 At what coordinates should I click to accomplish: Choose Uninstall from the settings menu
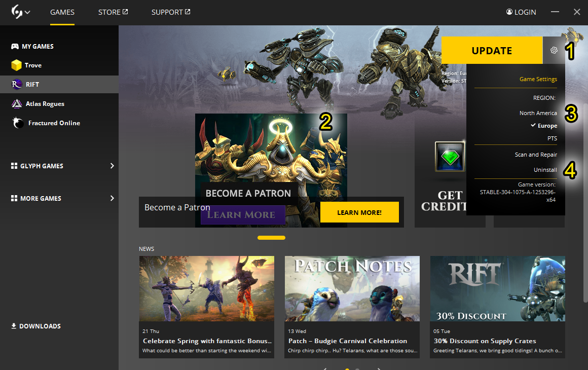pos(545,170)
